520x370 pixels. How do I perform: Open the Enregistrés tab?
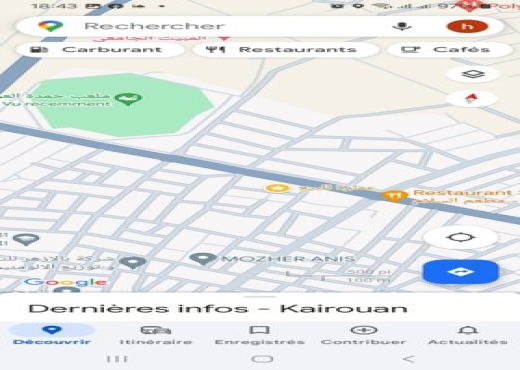(x=259, y=335)
